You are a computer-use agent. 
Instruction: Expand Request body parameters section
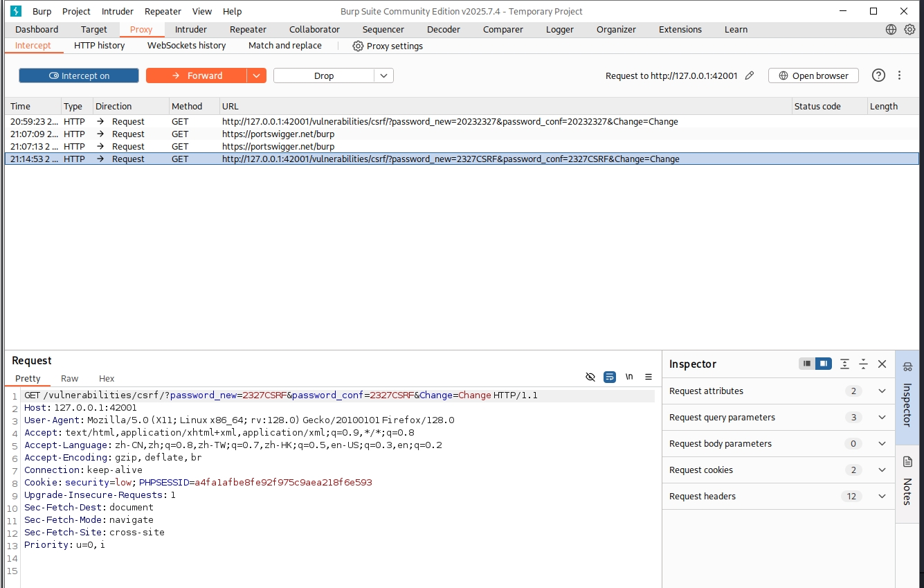779,444
